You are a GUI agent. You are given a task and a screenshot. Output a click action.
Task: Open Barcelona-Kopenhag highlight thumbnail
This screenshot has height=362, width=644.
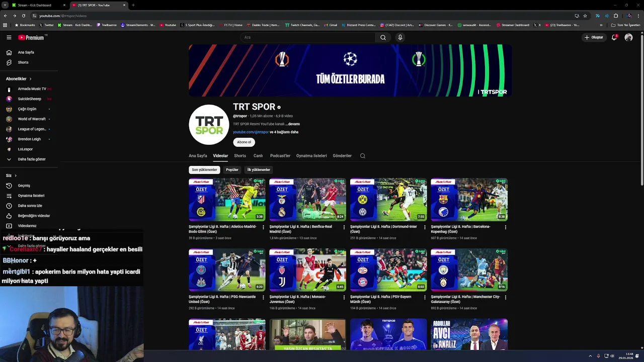pos(469,200)
